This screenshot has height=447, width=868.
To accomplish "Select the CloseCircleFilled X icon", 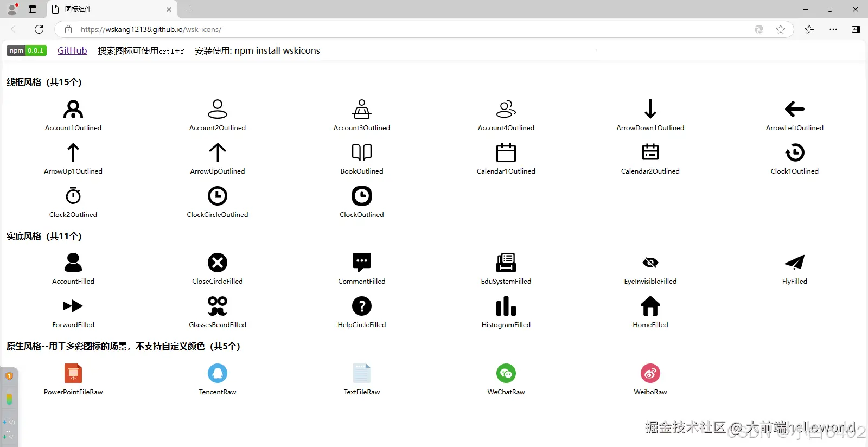I will coord(218,263).
